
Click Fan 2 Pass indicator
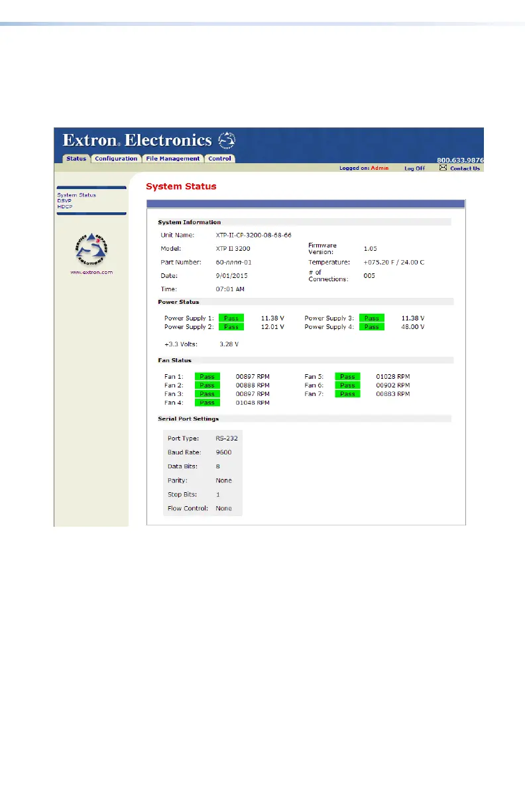pos(207,385)
